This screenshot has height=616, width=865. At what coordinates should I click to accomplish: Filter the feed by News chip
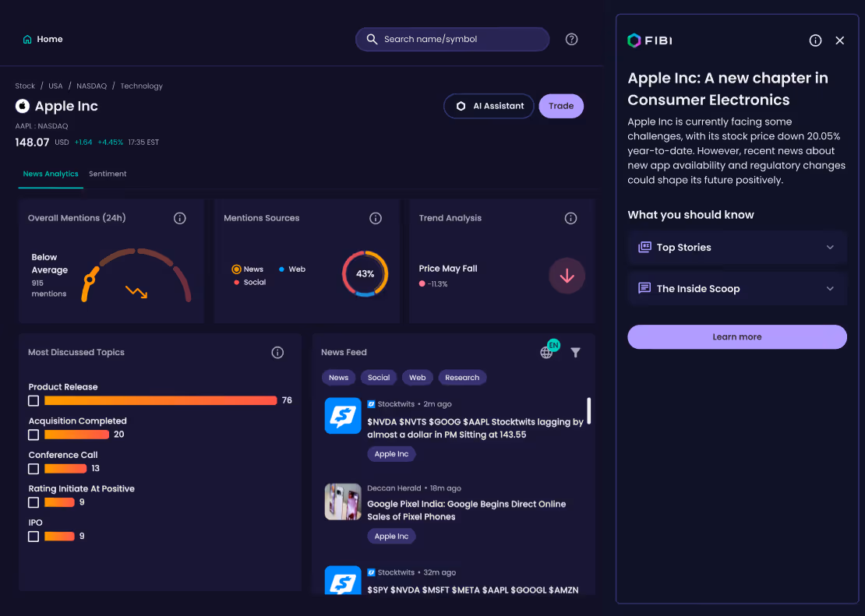(339, 378)
